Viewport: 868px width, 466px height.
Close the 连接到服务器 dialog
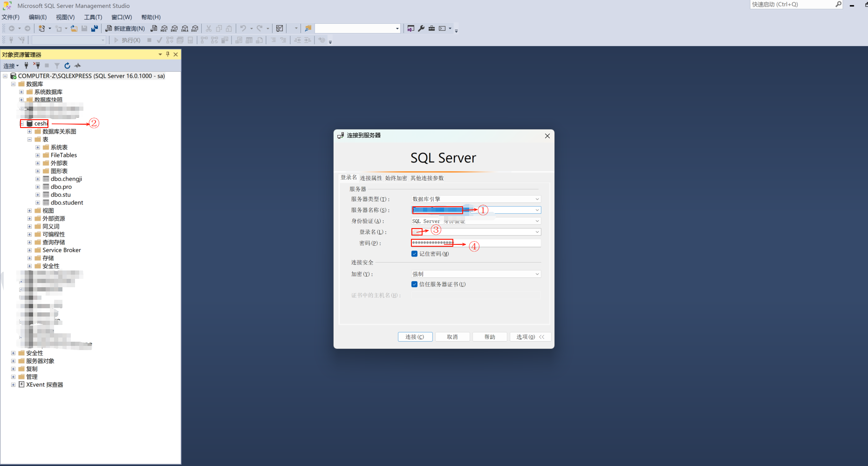pos(547,136)
